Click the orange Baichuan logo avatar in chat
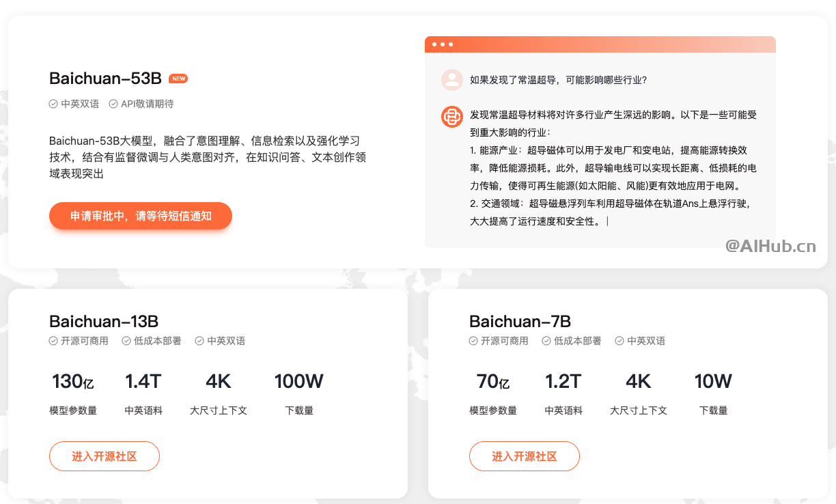Image resolution: width=836 pixels, height=504 pixels. (x=451, y=117)
